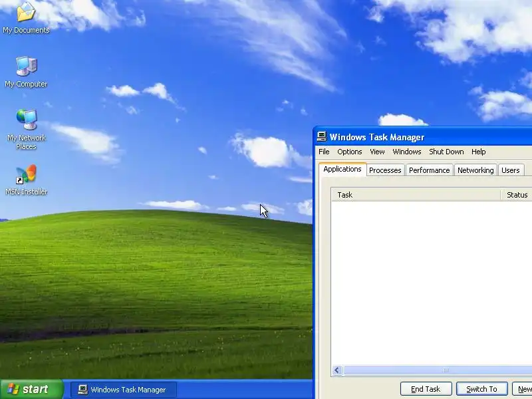Open the File menu in Task Manager
The height and width of the screenshot is (399, 532).
(324, 152)
